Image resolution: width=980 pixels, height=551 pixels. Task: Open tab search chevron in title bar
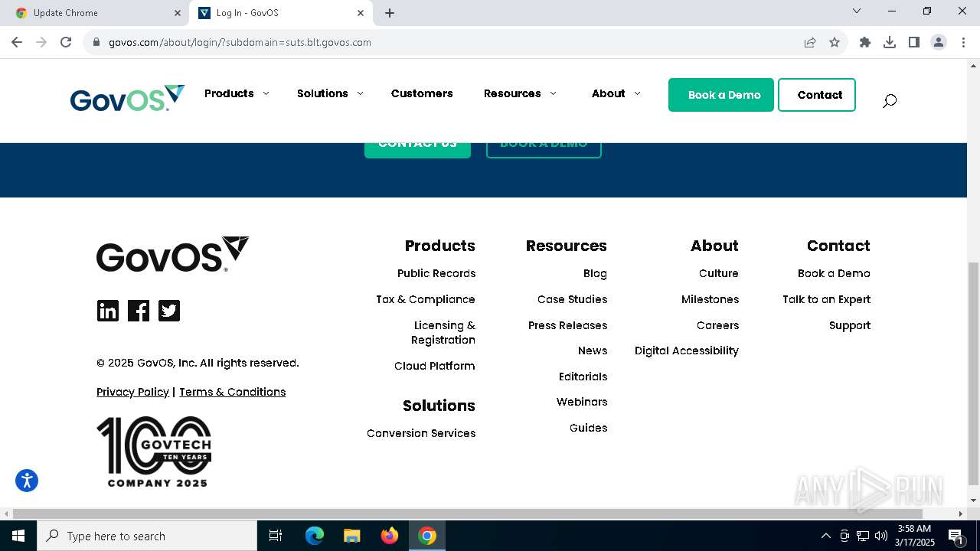[857, 11]
